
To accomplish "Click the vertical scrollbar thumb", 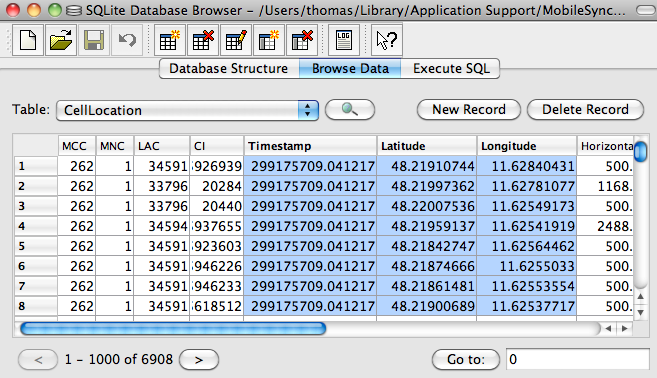I will 641,151.
